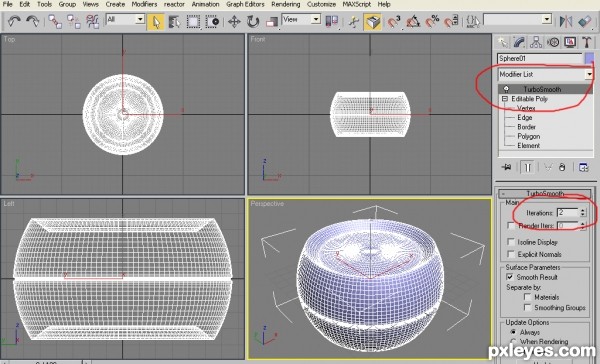Screen dimensions: 600x364
Task: Click the Rectangular Selection Region icon
Action: (193, 22)
